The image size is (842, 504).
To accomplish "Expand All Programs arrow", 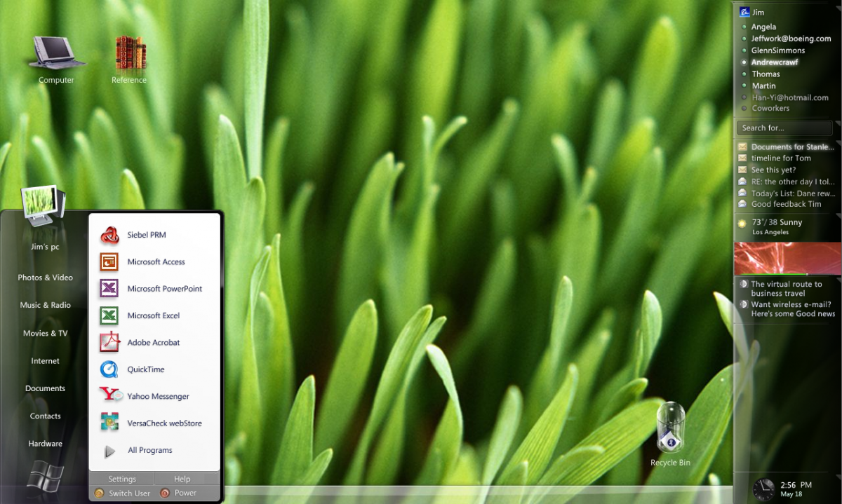I will (109, 451).
